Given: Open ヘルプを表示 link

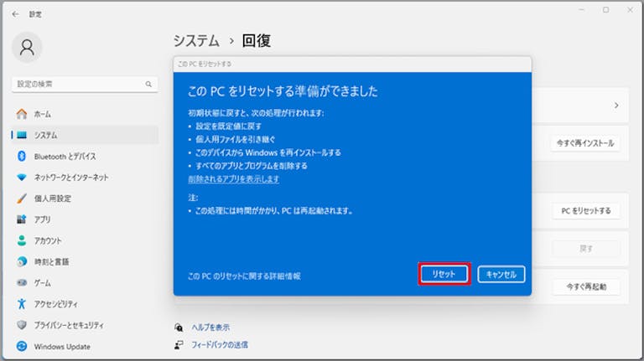Looking at the screenshot, I should click(x=210, y=327).
